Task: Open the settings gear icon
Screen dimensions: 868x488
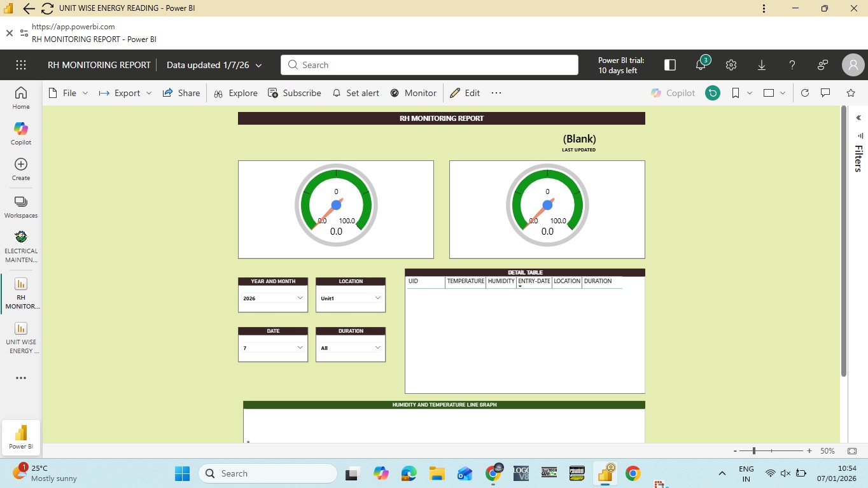Action: click(x=731, y=65)
